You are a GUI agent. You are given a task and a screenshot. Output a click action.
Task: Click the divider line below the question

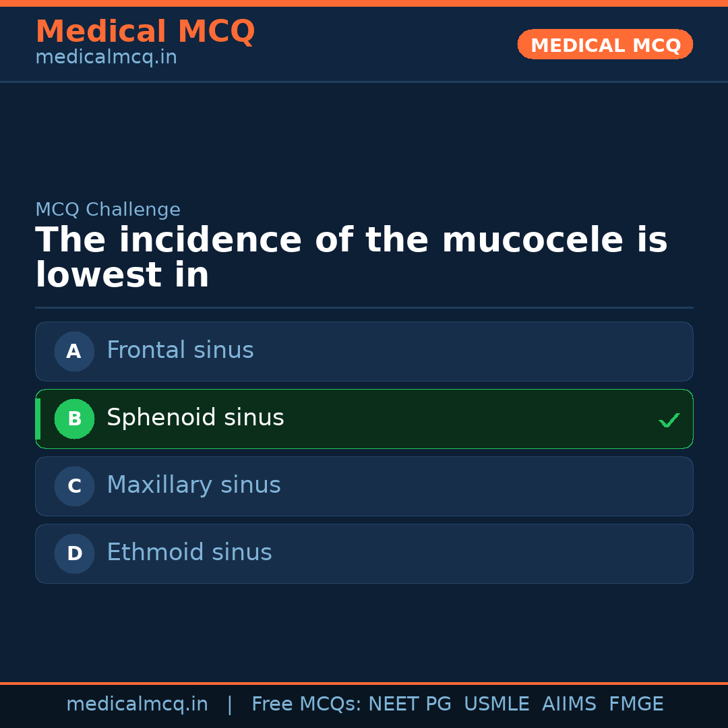point(364,309)
